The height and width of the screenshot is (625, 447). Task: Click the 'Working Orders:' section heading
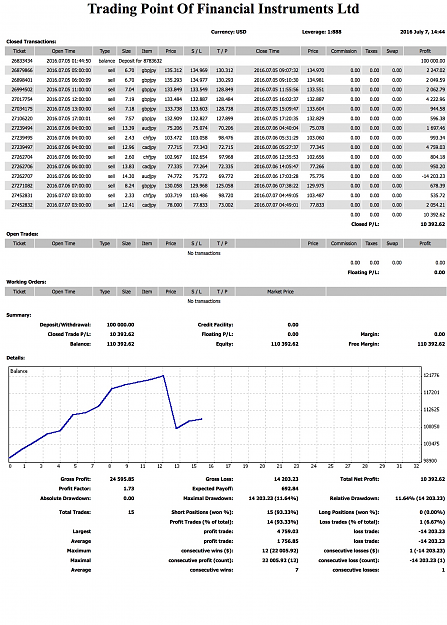26,282
